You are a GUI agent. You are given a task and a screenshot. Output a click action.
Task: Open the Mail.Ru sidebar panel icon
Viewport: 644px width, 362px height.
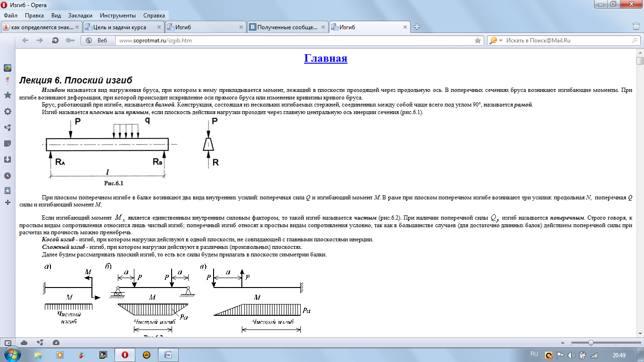[8, 68]
